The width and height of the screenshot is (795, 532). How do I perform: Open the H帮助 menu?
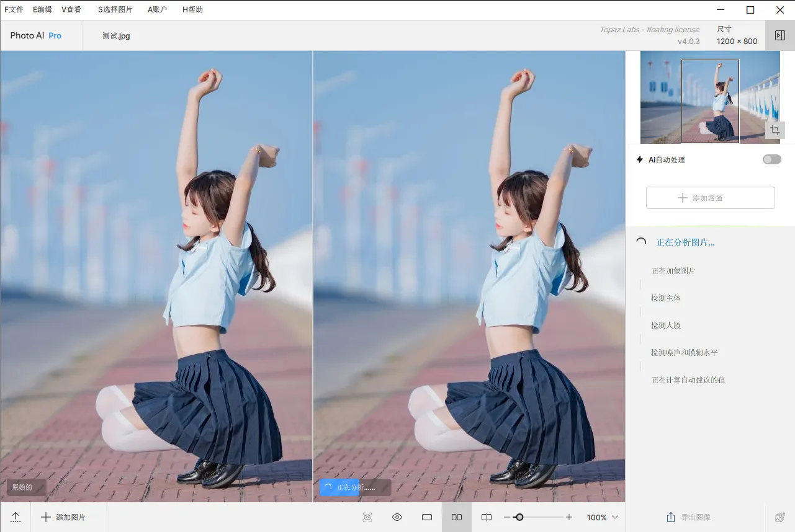pos(192,9)
